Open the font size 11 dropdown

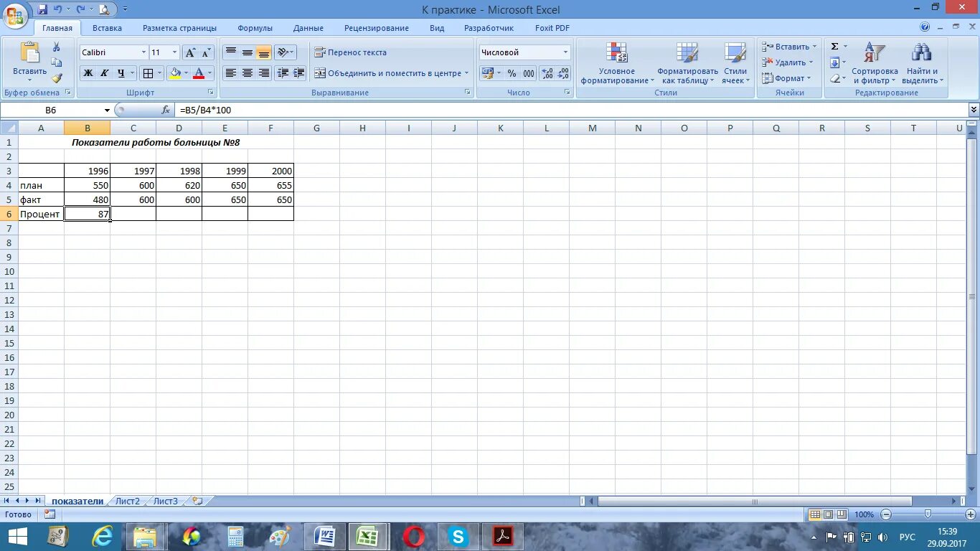174,52
